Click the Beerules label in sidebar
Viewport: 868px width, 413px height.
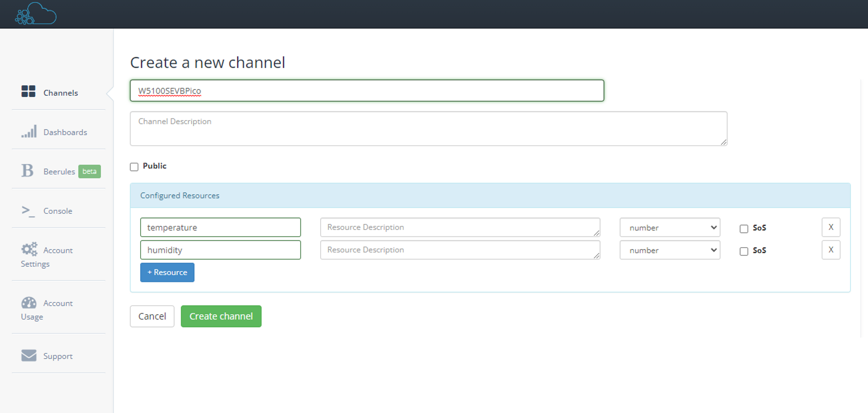(59, 171)
